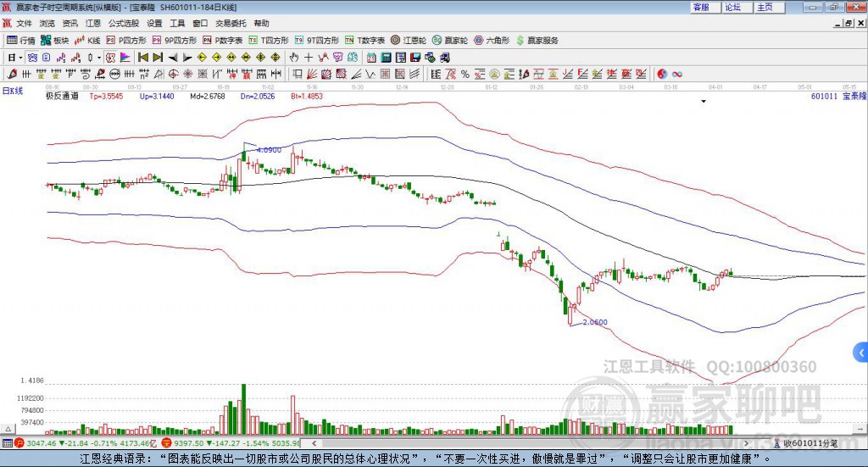
Task: Open the 帮助 menu
Action: (x=261, y=23)
